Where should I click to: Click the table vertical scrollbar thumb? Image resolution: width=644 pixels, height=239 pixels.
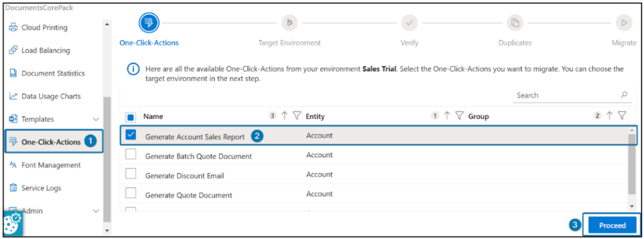coord(631,164)
